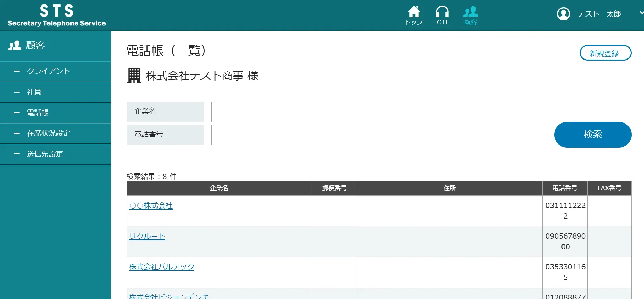Viewport: 644px width, 299px height.
Task: Select 社員 from the sidebar menu
Action: (x=34, y=92)
